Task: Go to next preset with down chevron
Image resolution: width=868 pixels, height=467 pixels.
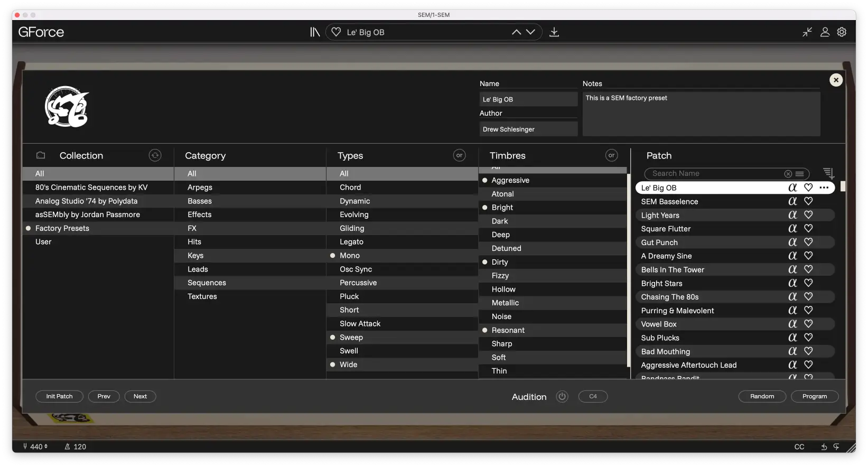Action: [530, 32]
